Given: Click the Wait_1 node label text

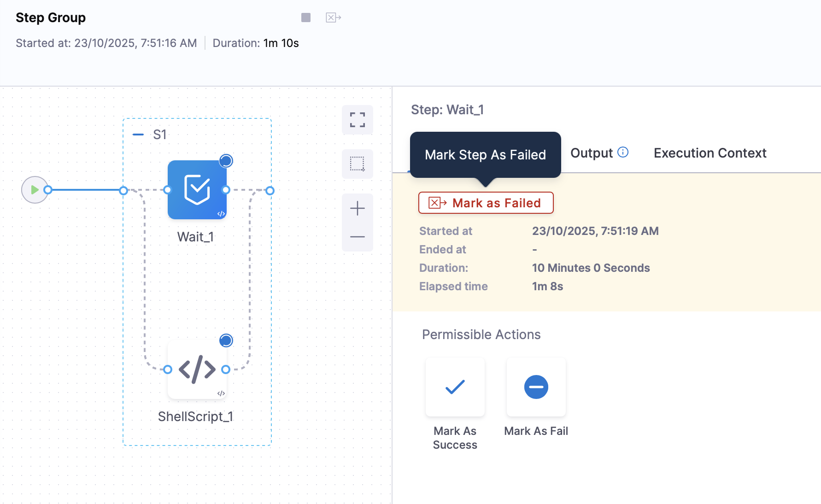Looking at the screenshot, I should coord(195,237).
